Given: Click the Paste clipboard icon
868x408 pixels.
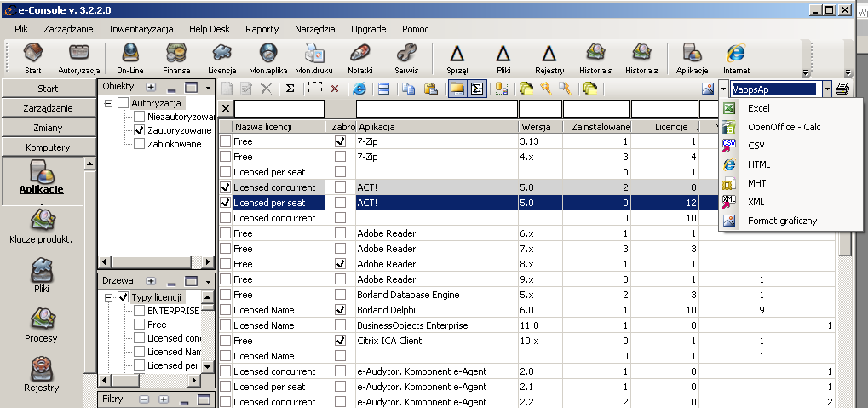Looking at the screenshot, I should pos(431,89).
